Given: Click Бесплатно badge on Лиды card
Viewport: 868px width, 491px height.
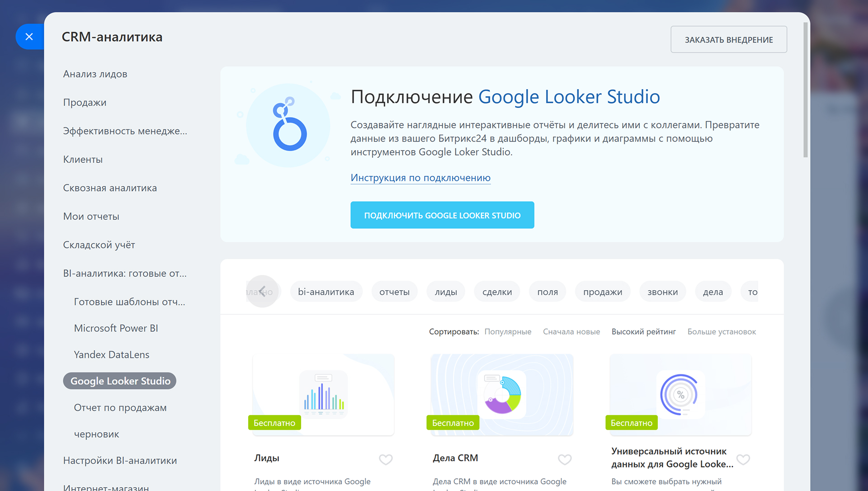Looking at the screenshot, I should 274,423.
